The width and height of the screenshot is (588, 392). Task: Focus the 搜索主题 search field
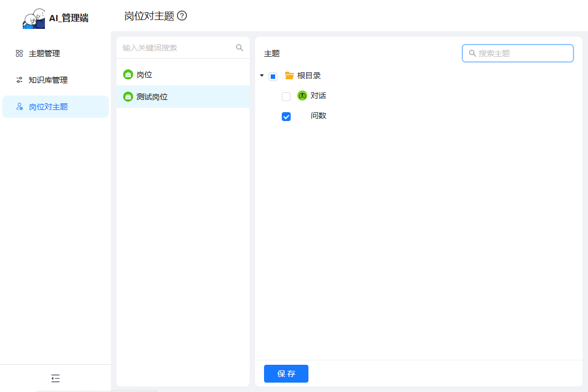point(521,53)
